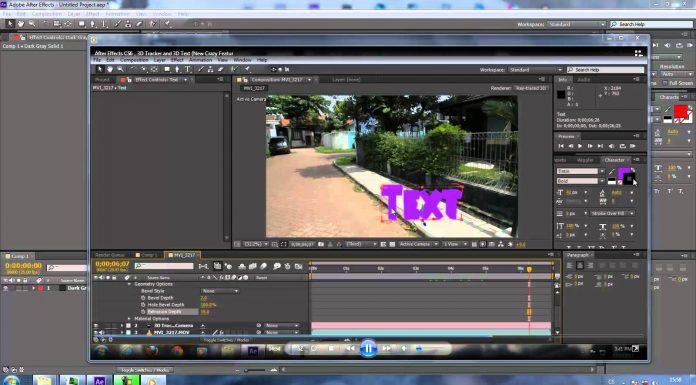
Task: Click the pause button on video player
Action: [x=368, y=349]
